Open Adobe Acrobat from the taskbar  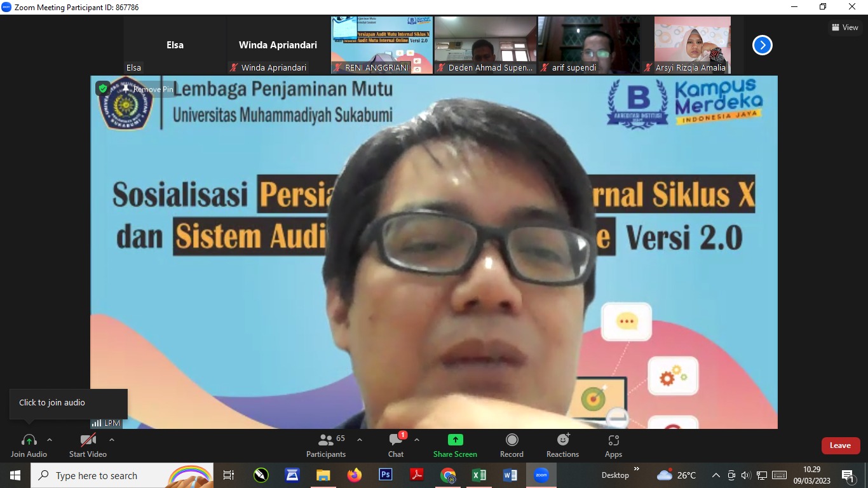click(x=417, y=475)
